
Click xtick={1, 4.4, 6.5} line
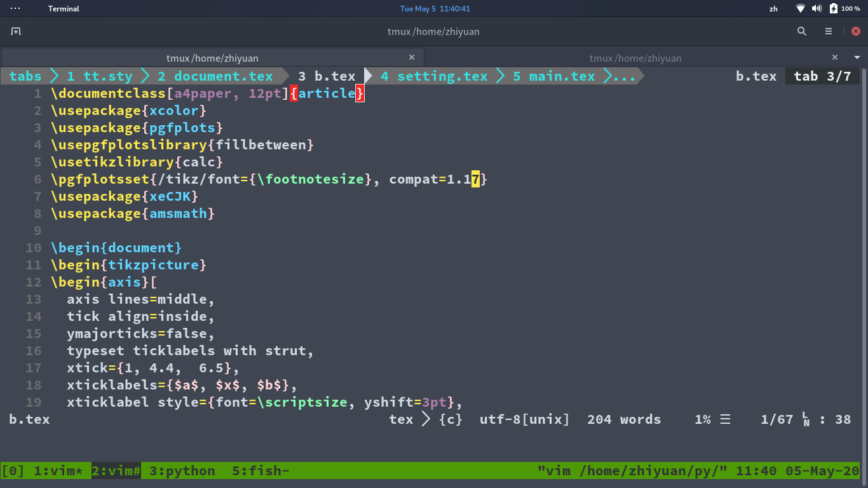click(153, 368)
